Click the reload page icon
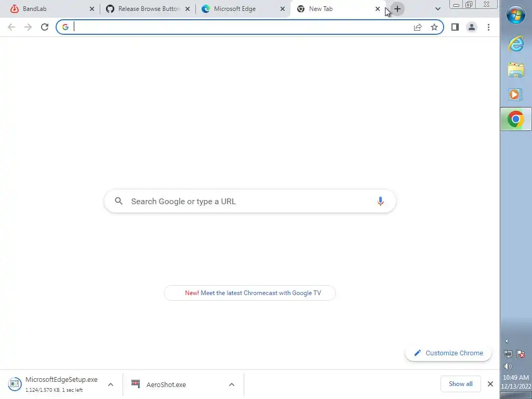This screenshot has height=399, width=532. coord(45,27)
